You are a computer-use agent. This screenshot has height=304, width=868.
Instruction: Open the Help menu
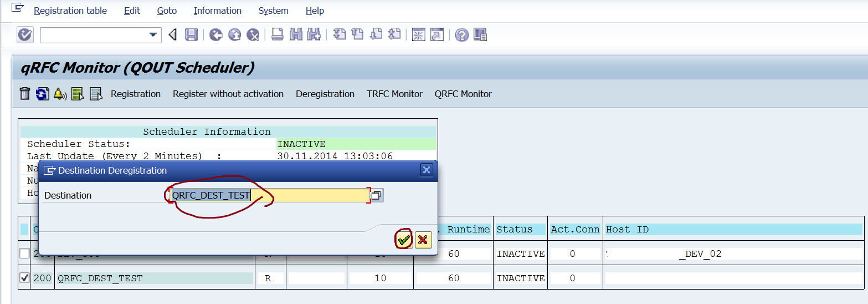coord(315,11)
